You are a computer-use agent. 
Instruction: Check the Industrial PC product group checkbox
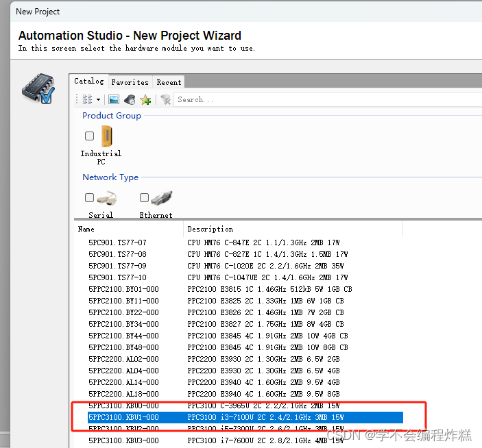pos(89,136)
